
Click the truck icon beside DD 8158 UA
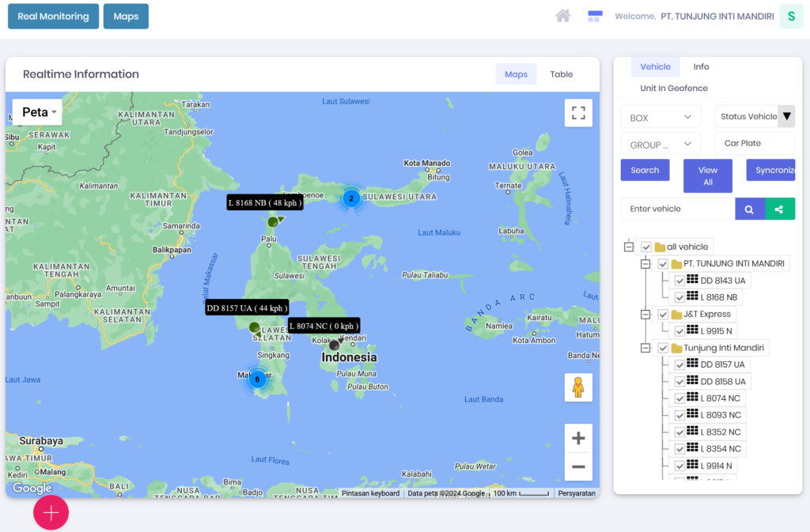(x=692, y=380)
